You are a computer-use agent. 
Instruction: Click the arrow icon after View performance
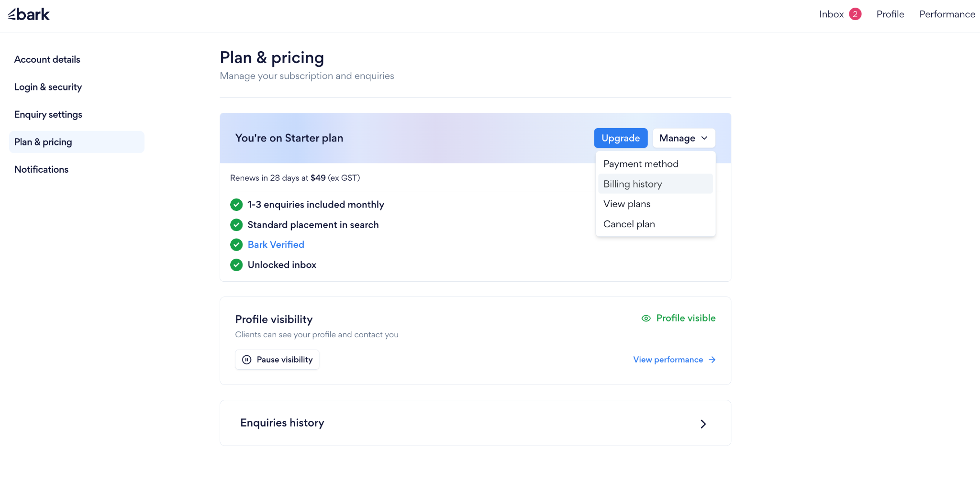[x=712, y=360]
